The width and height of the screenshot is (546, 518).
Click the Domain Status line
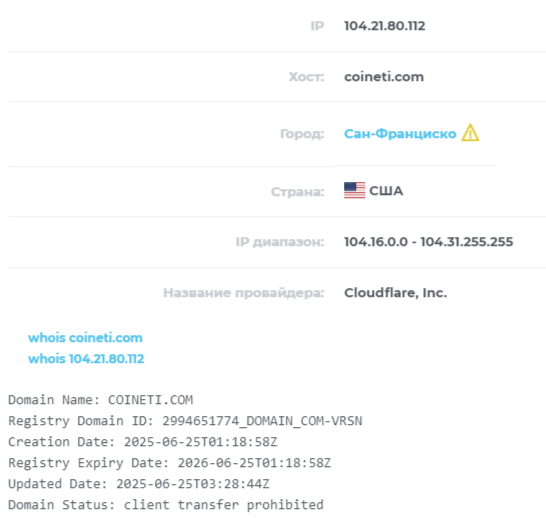pyautogui.click(x=166, y=505)
